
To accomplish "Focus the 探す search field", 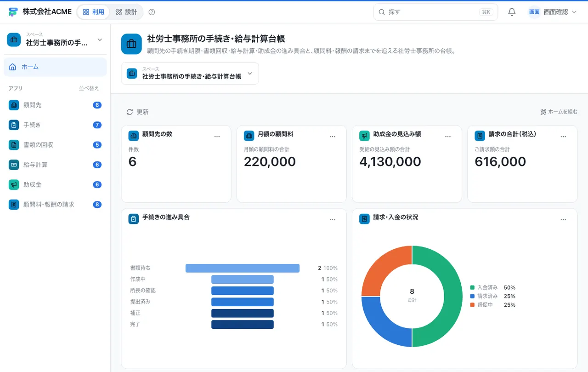I will point(435,12).
